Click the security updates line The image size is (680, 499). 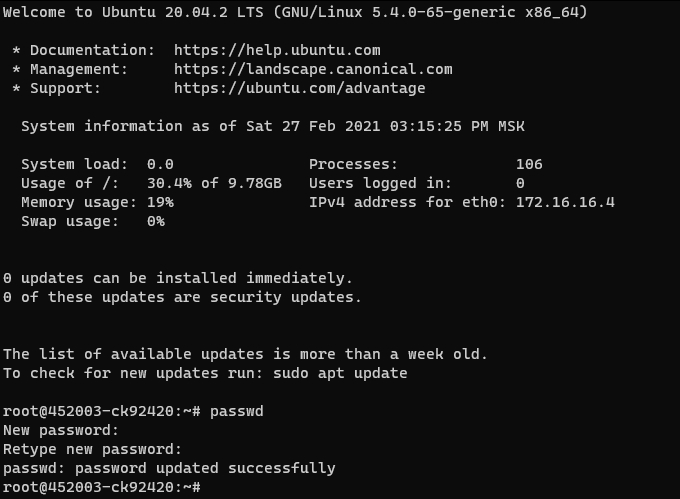(x=182, y=297)
